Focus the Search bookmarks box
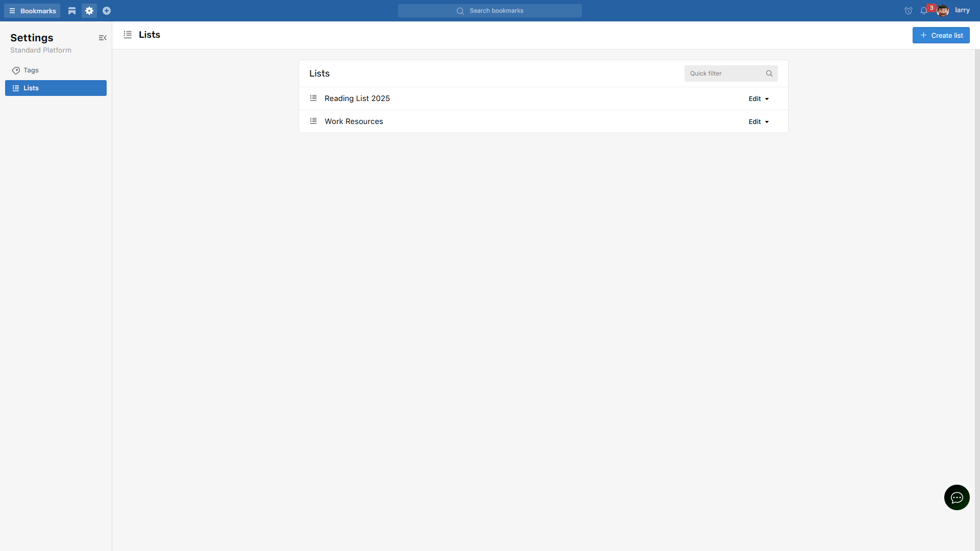980x551 pixels. point(490,11)
